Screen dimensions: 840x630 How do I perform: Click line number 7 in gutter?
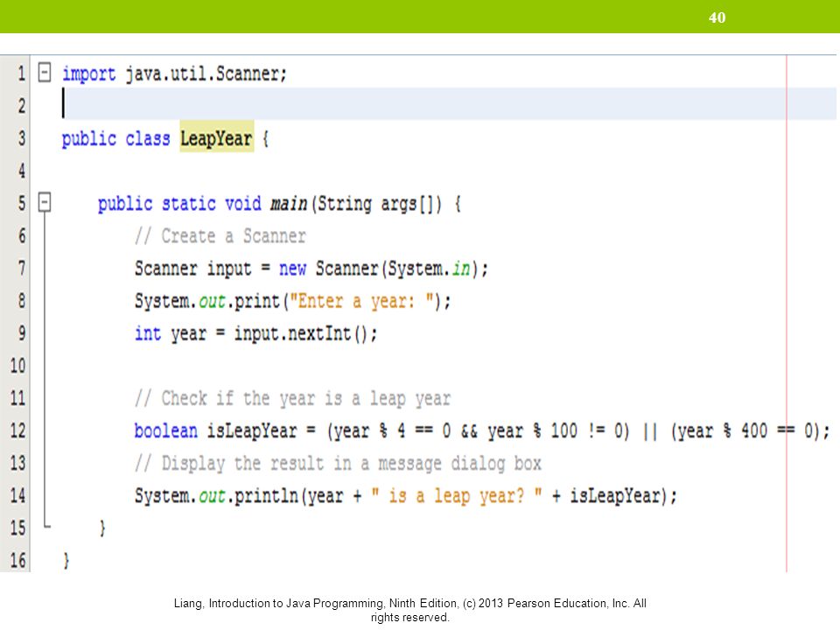click(x=21, y=268)
